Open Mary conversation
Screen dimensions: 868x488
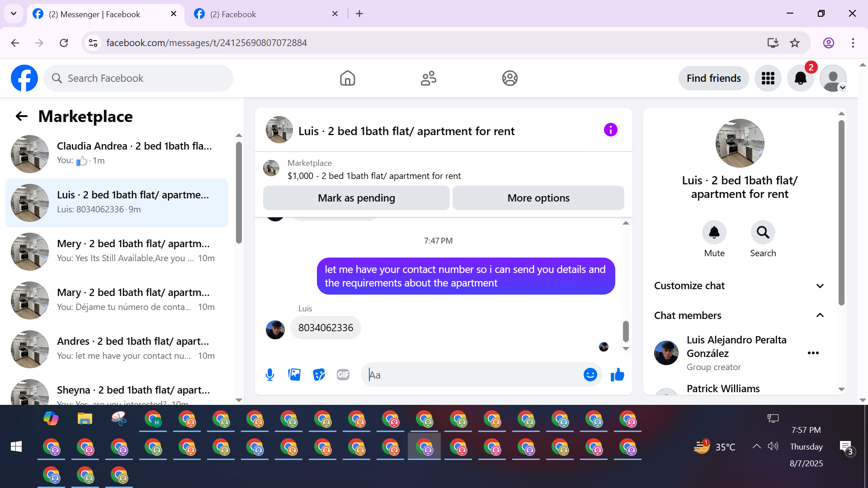[x=118, y=300]
